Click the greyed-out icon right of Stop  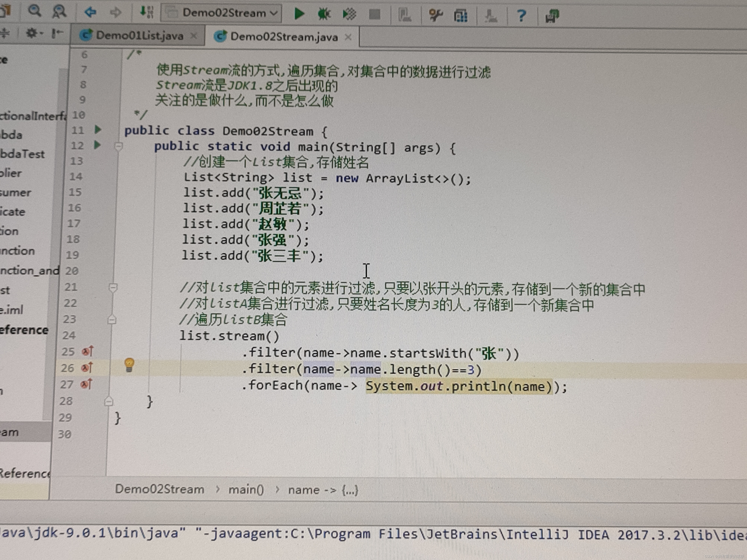pos(404,15)
